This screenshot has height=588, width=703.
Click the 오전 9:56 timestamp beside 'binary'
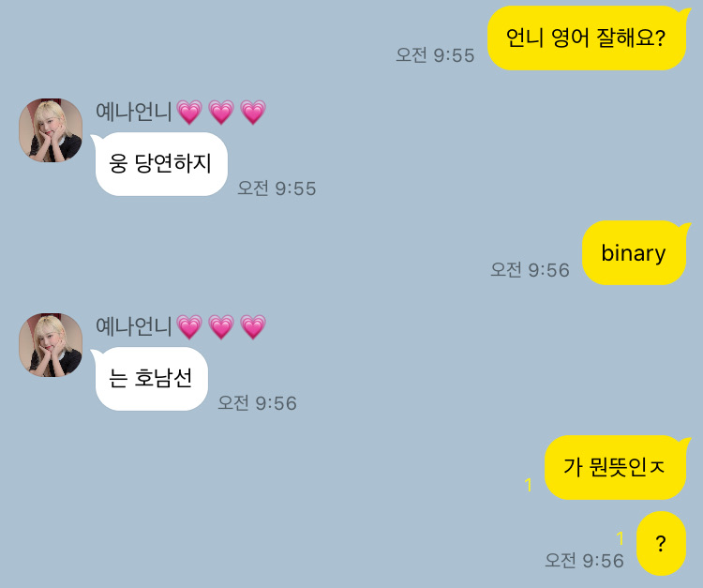coord(530,270)
